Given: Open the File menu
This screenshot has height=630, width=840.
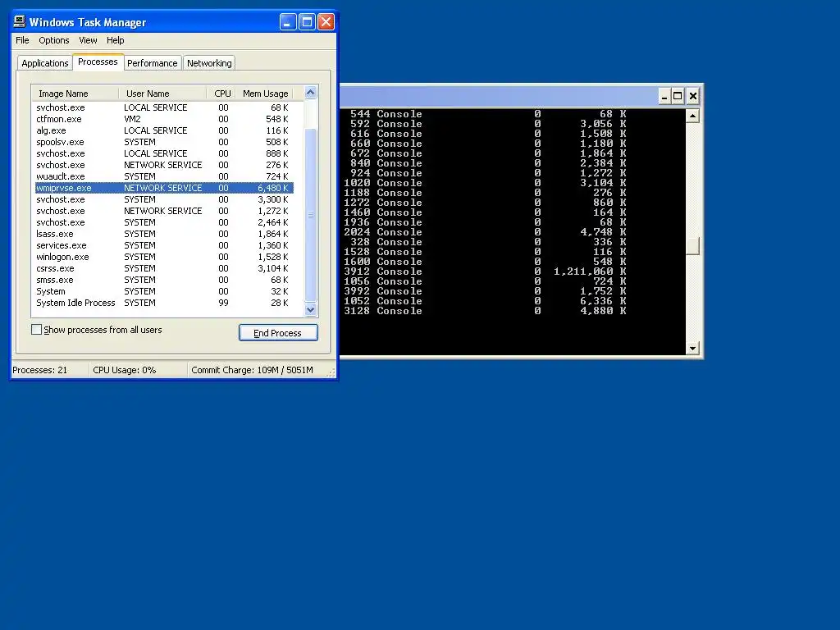Looking at the screenshot, I should click(x=22, y=40).
